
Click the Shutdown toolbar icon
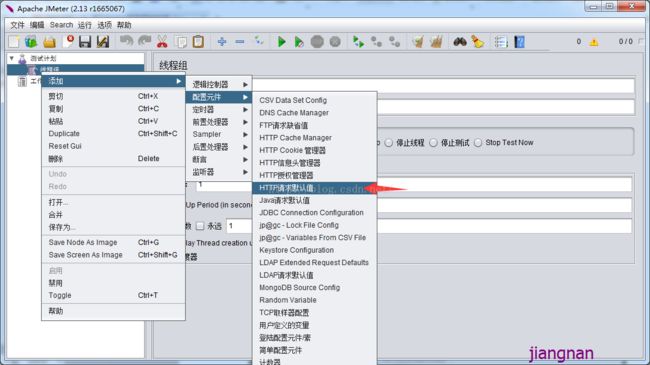(335, 42)
